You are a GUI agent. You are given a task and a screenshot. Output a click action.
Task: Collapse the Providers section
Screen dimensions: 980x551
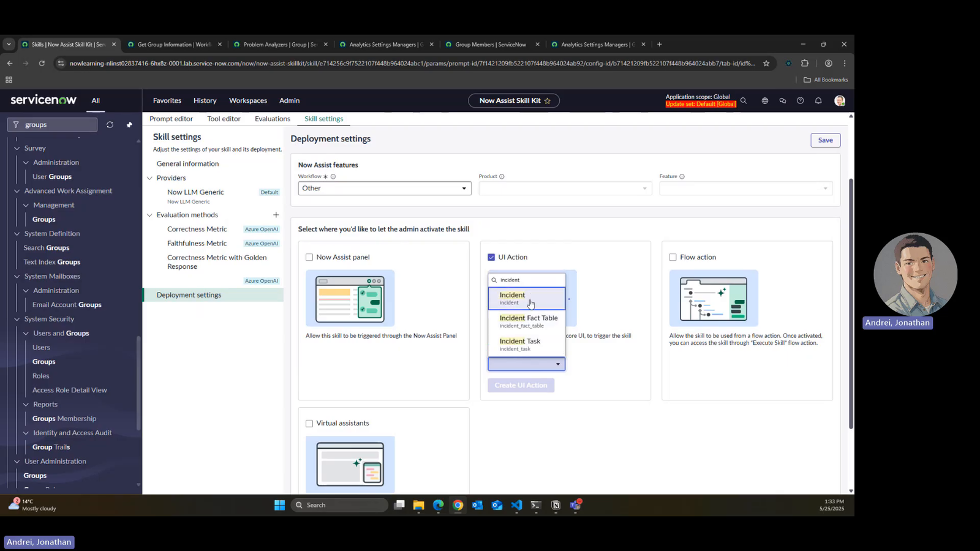[149, 178]
